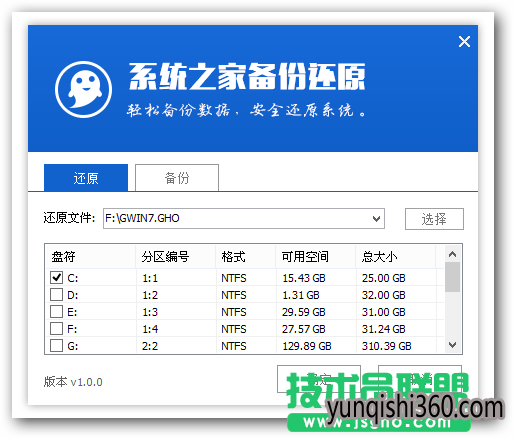Click the scrollbar up arrow
514x438 pixels.
[x=452, y=254]
